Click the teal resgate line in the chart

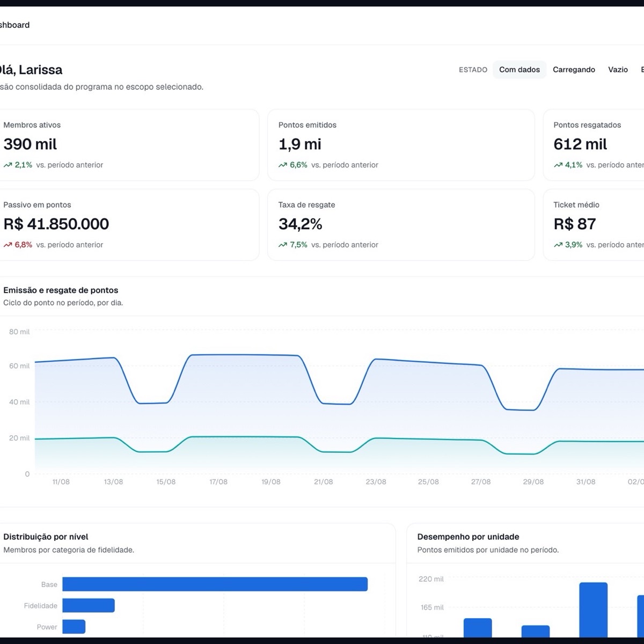247,437
